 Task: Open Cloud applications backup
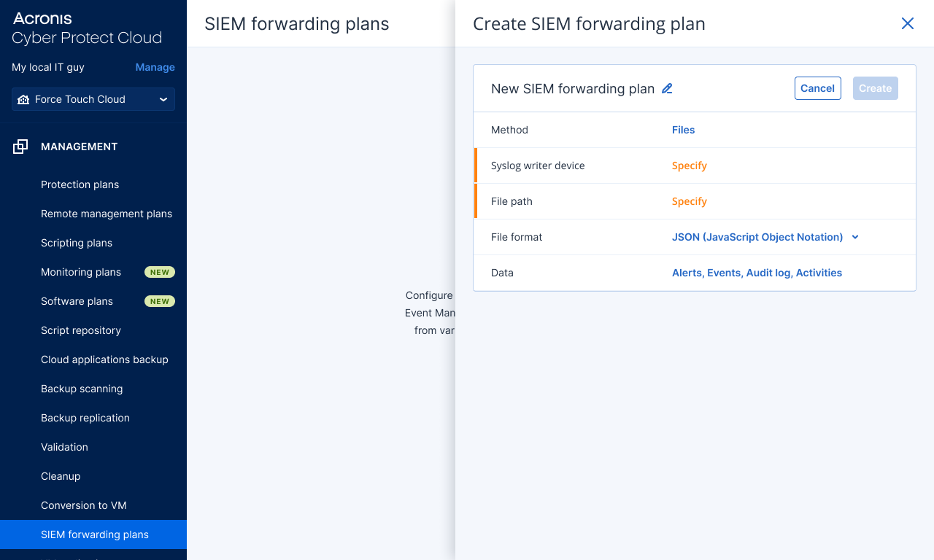coord(104,359)
